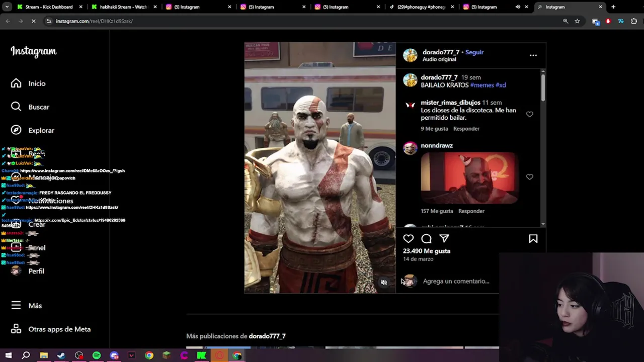Image resolution: width=644 pixels, height=362 pixels.
Task: Like the reel with the heart icon
Action: click(409, 239)
